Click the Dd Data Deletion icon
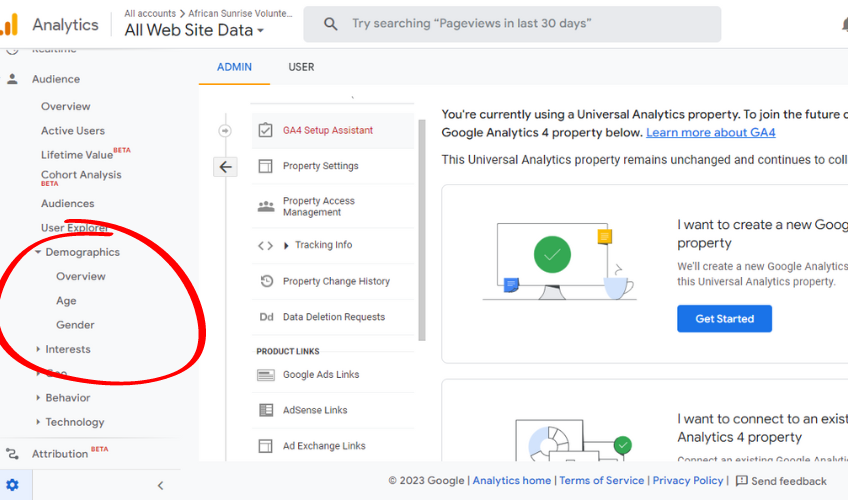This screenshot has width=848, height=500. click(x=266, y=317)
